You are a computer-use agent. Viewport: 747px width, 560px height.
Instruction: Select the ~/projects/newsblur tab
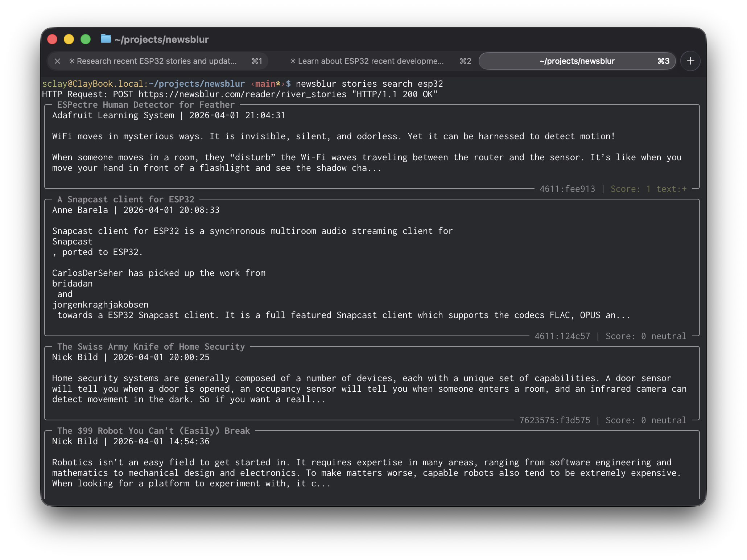click(577, 61)
